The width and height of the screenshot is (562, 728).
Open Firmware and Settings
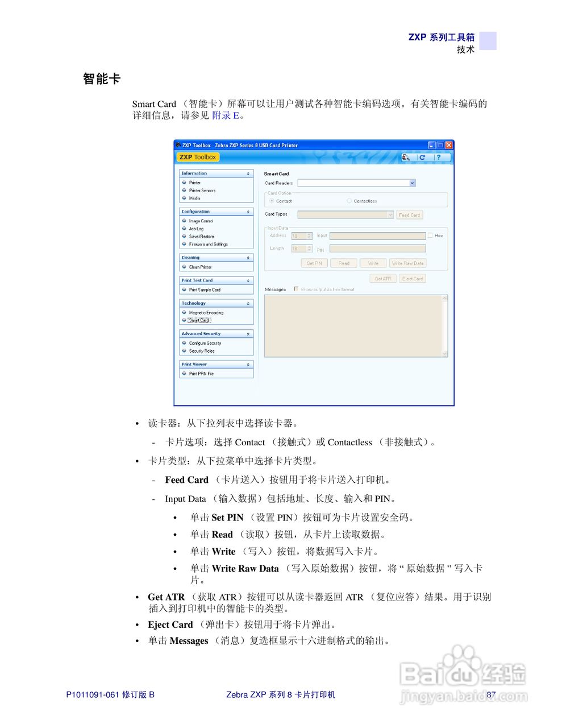click(x=209, y=244)
